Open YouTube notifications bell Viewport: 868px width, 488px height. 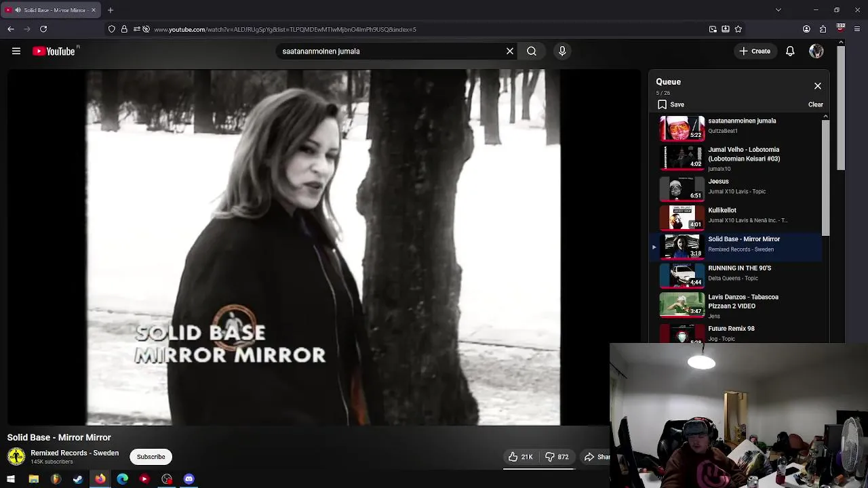(790, 51)
